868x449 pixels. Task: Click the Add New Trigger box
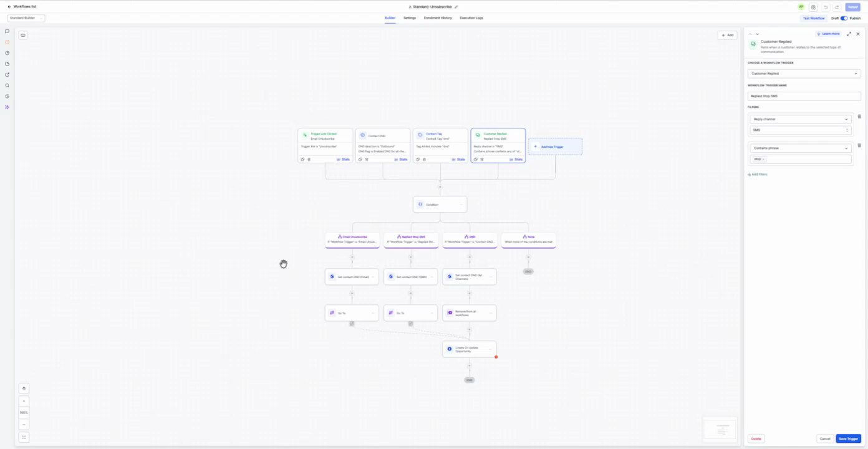pos(555,147)
